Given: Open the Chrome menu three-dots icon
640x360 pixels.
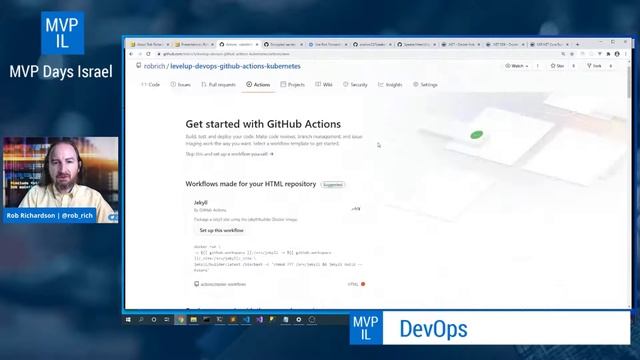Looking at the screenshot, I should pos(625,54).
